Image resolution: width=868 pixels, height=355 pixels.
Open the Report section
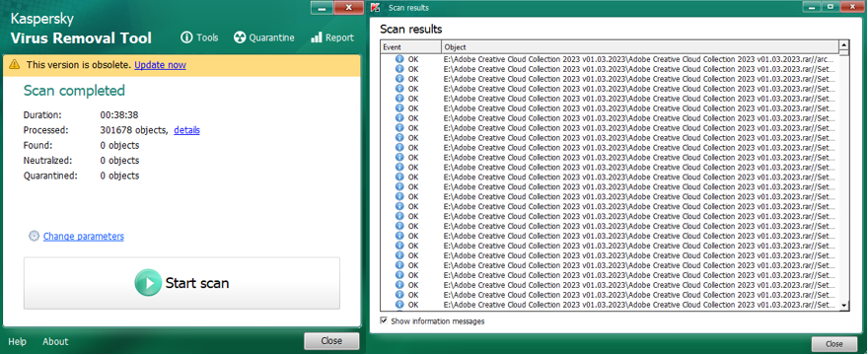click(x=332, y=37)
